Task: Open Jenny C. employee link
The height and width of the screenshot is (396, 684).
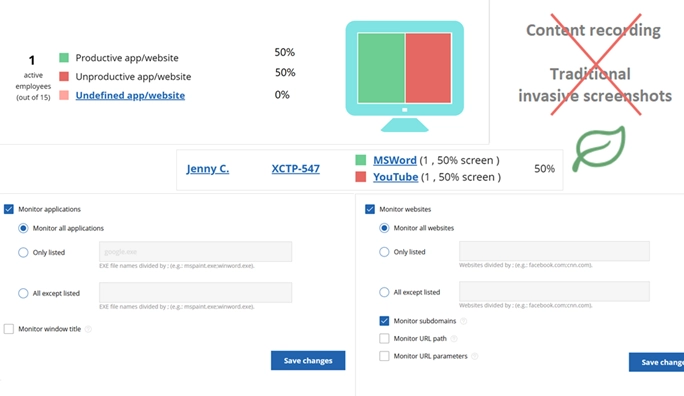Action: (208, 168)
